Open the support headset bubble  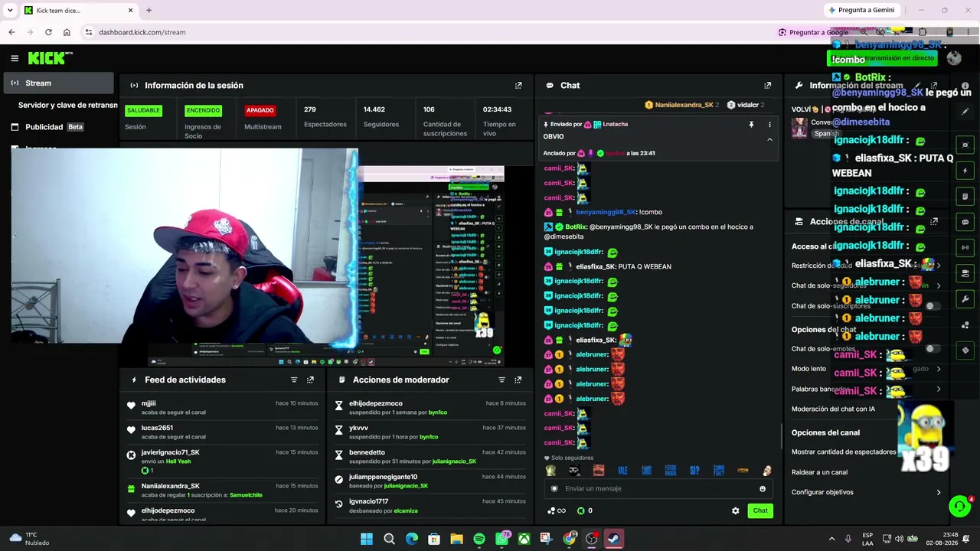point(959,506)
